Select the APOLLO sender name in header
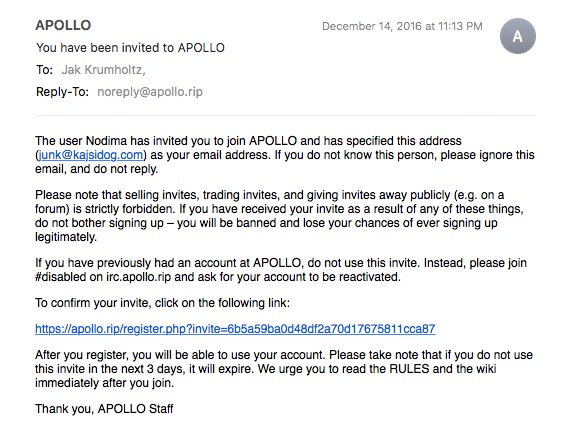The image size is (564, 433). (63, 25)
